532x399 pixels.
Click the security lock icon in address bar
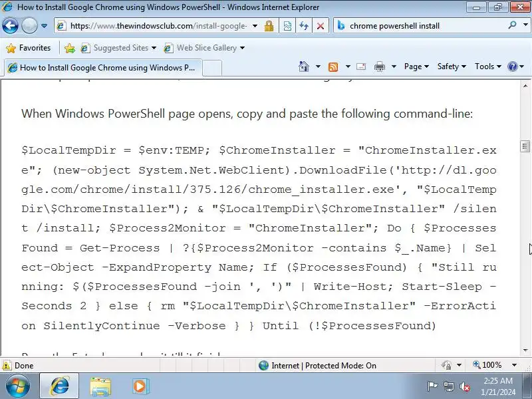[269, 26]
